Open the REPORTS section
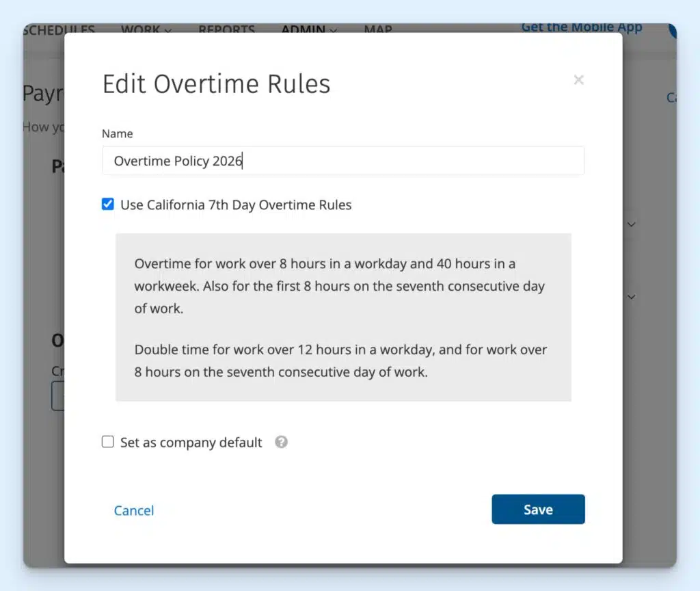700x591 pixels. (226, 30)
